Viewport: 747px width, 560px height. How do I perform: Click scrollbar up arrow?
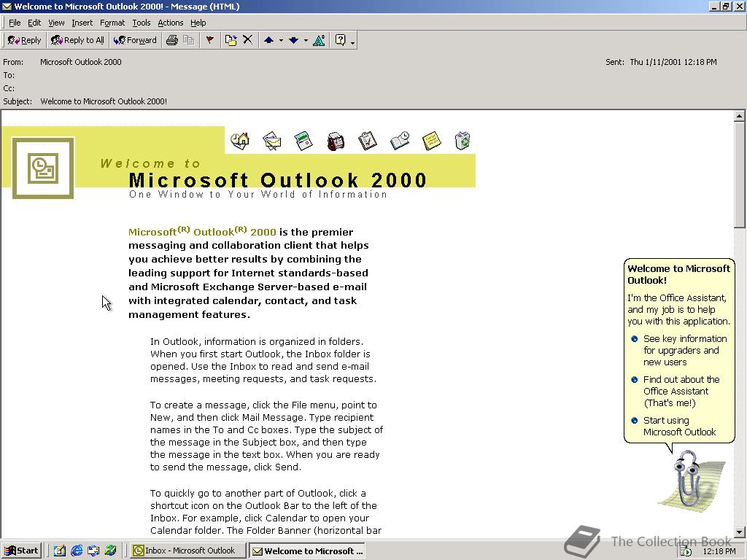pyautogui.click(x=739, y=116)
